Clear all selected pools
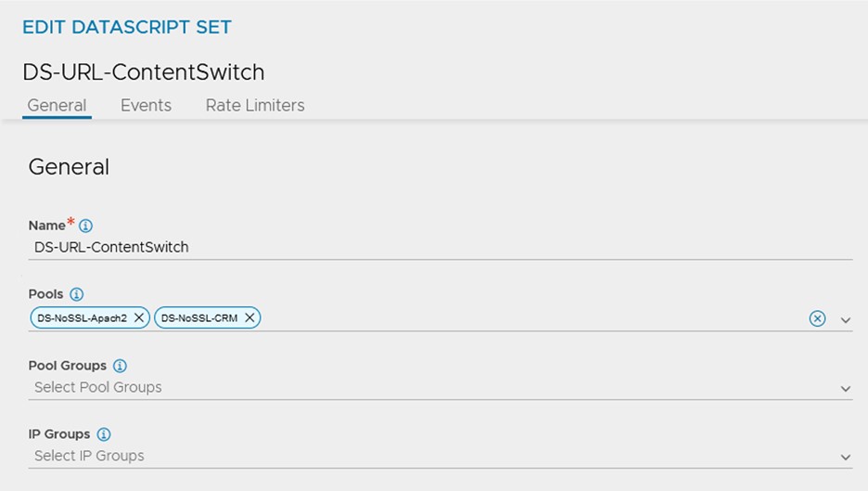The height and width of the screenshot is (491, 868). (817, 318)
